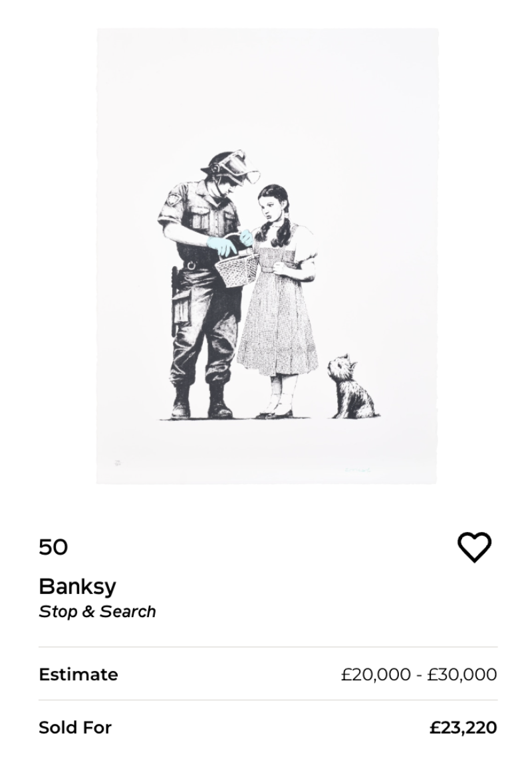Click the faint signature on the print

(x=358, y=470)
